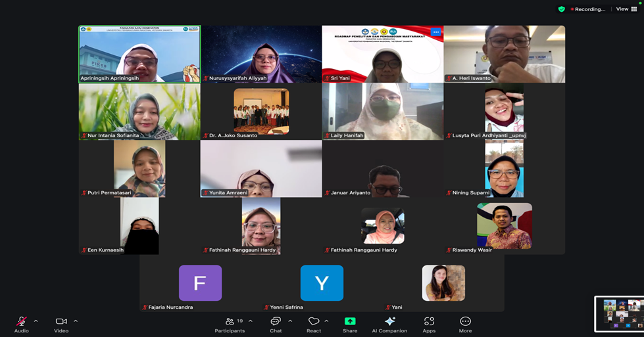
Task: Expand audio settings arrow beside Audio
Action: point(36,321)
